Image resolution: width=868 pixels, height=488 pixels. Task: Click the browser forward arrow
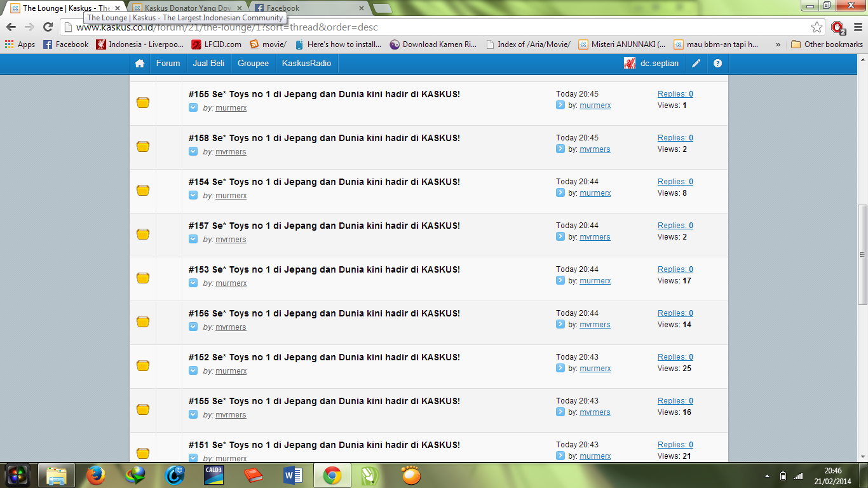pyautogui.click(x=29, y=27)
